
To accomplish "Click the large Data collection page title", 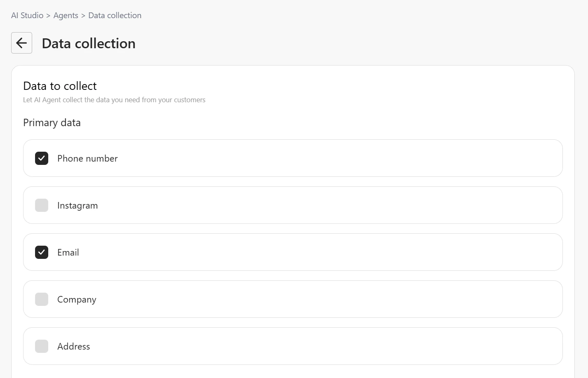I will coord(89,43).
